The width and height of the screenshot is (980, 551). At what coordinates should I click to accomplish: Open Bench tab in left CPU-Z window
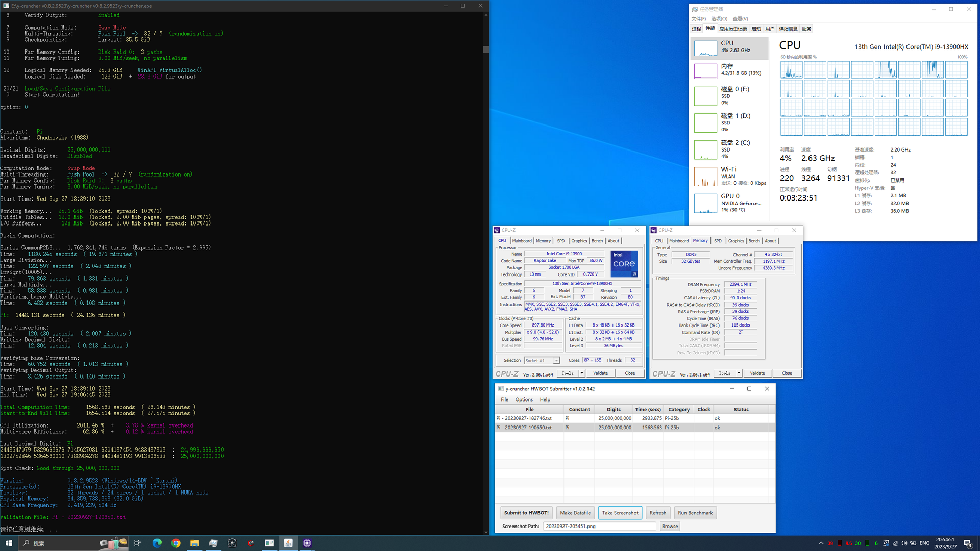(x=597, y=241)
